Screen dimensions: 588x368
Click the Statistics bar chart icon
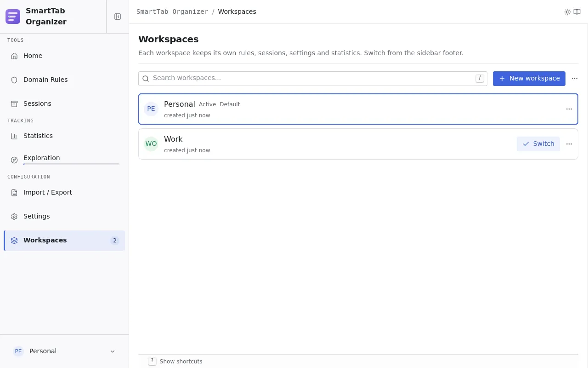click(x=14, y=136)
